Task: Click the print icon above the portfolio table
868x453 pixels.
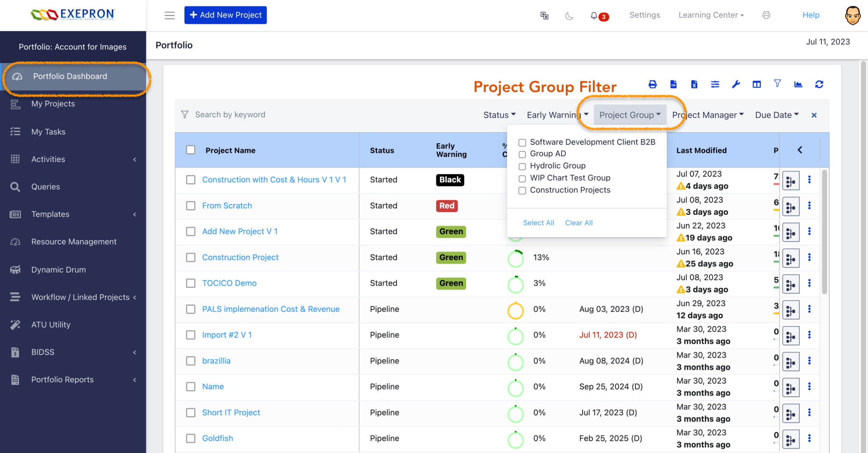Action: (652, 84)
